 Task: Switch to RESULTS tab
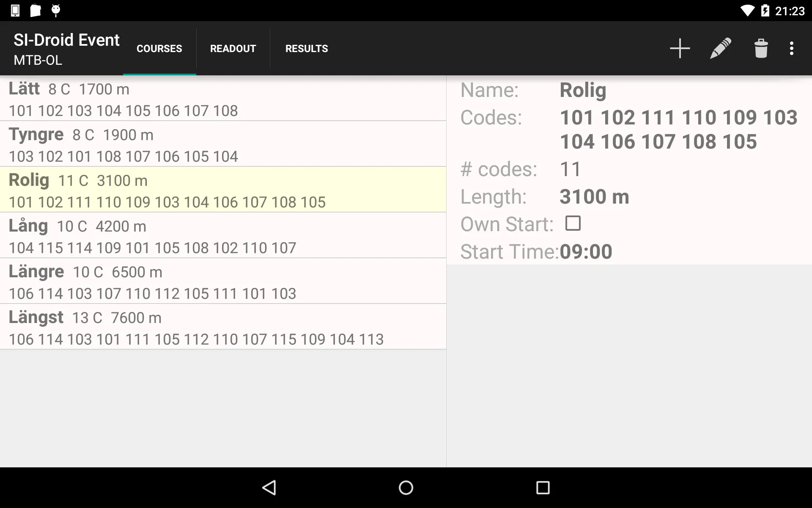[x=306, y=49]
